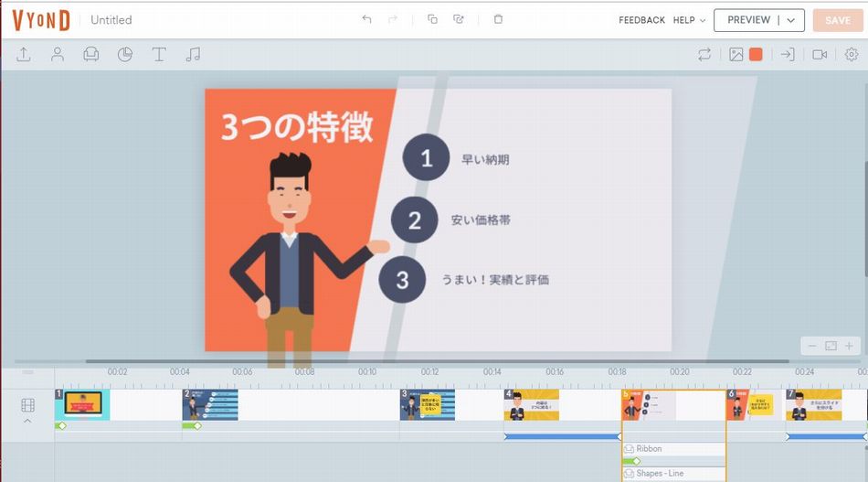Click the Paste icon
The width and height of the screenshot is (868, 482).
pos(459,19)
